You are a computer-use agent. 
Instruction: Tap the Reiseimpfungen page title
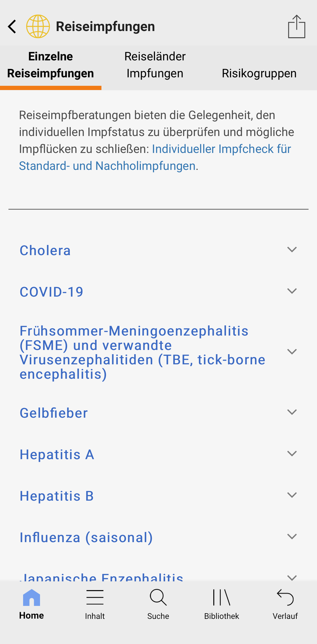105,27
